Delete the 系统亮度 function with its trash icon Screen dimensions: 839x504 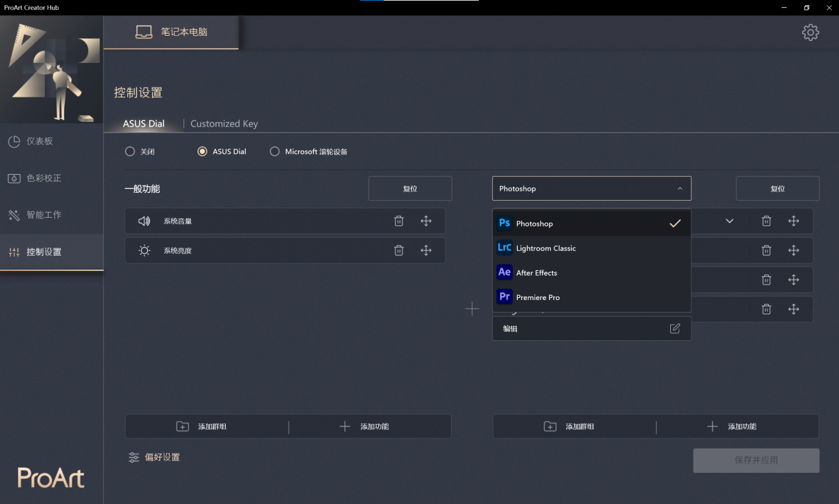coord(399,250)
